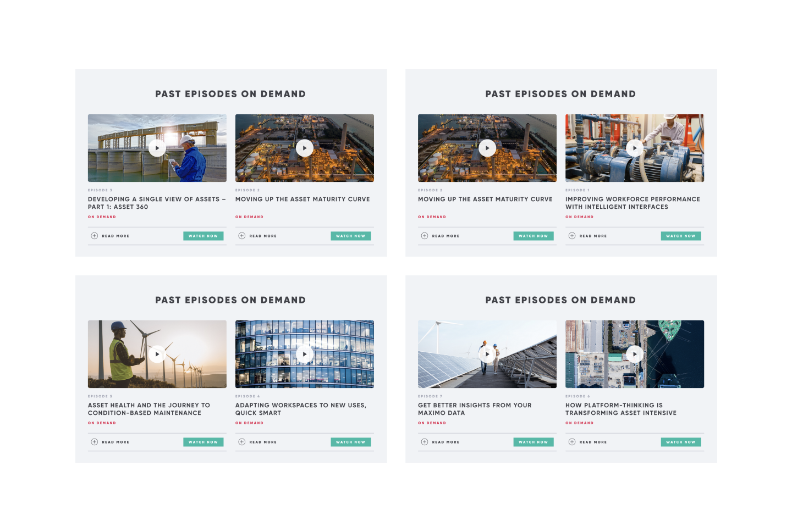Play the Developing a Single View of Assets video

click(157, 148)
